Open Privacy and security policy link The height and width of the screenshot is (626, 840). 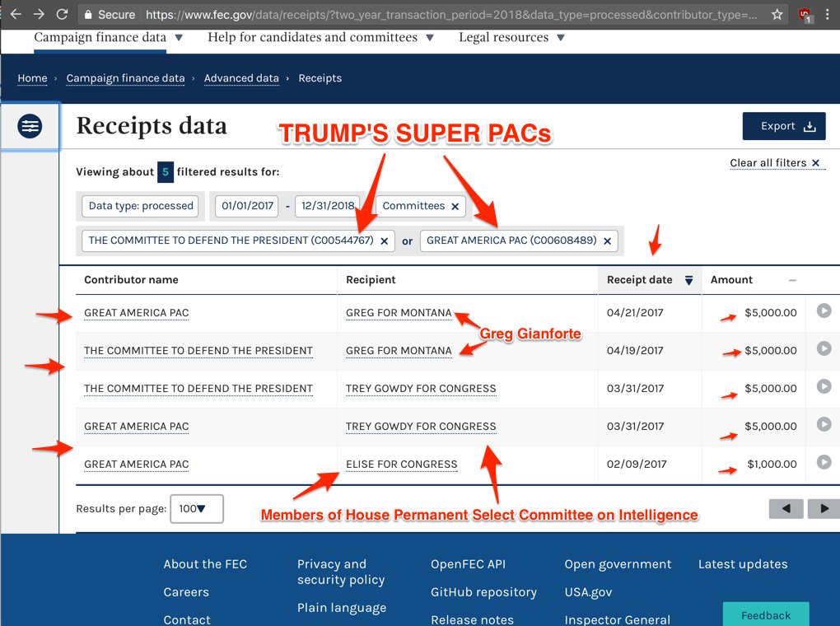[x=341, y=572]
